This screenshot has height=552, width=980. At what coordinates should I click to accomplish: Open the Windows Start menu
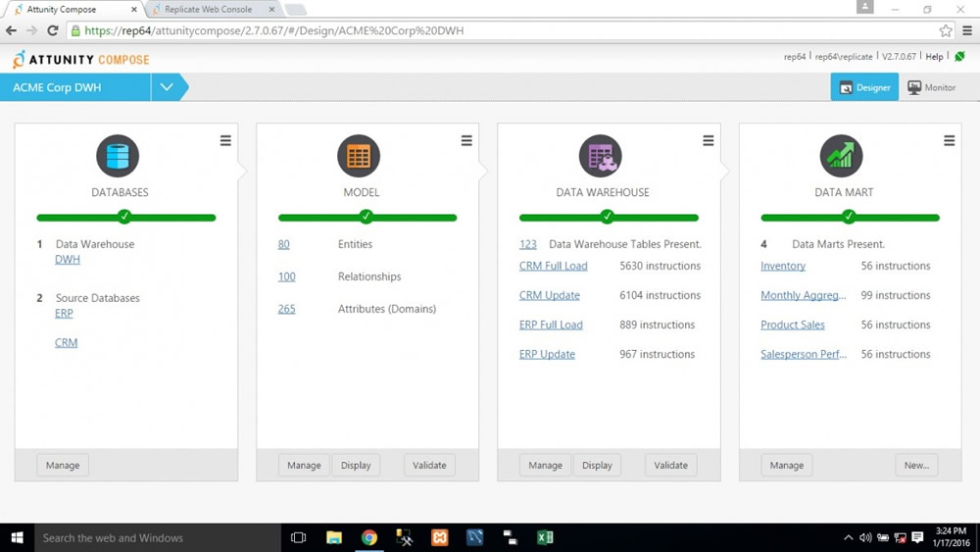coord(17,537)
